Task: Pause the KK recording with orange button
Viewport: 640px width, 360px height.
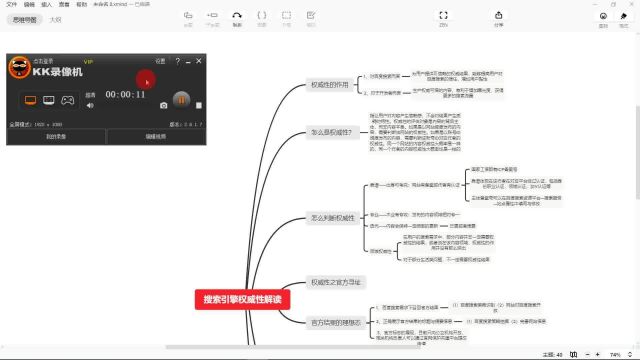Action: pyautogui.click(x=181, y=100)
